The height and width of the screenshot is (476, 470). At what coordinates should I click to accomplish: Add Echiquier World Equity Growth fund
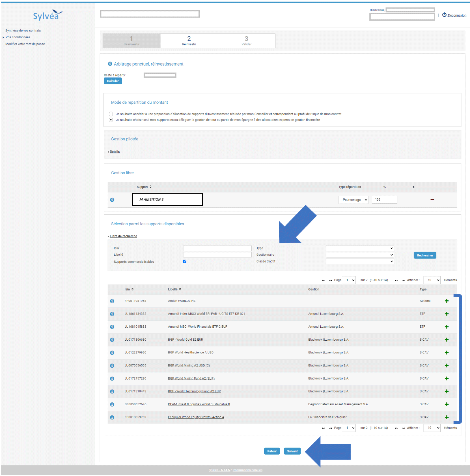coord(446,417)
